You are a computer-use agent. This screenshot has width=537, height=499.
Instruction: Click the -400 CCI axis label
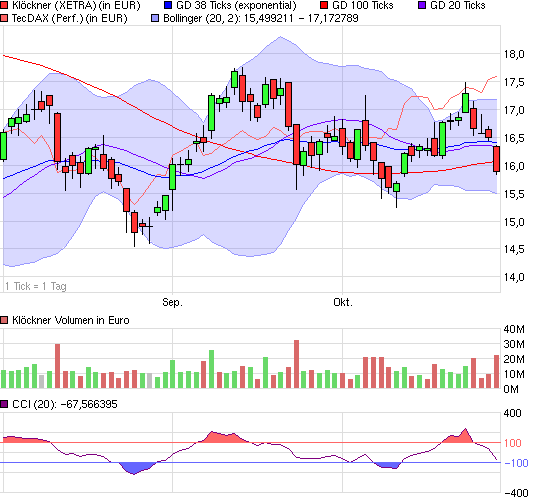point(516,493)
